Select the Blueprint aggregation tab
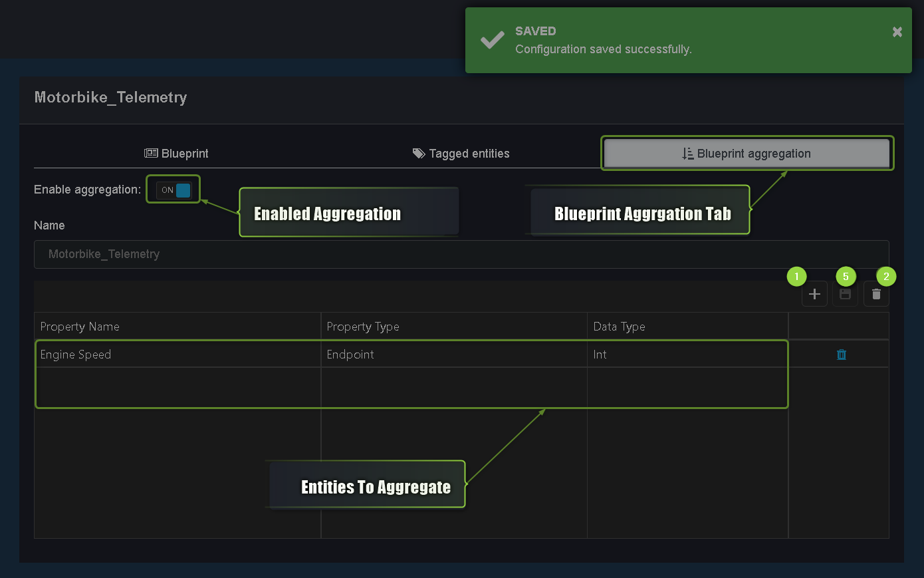Screen dimensions: 924x578 coord(747,153)
